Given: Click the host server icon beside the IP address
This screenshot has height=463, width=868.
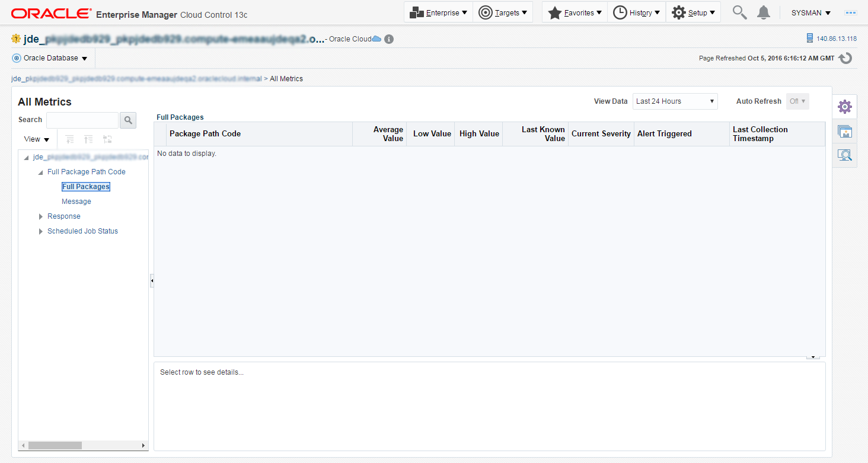Looking at the screenshot, I should tap(810, 38).
